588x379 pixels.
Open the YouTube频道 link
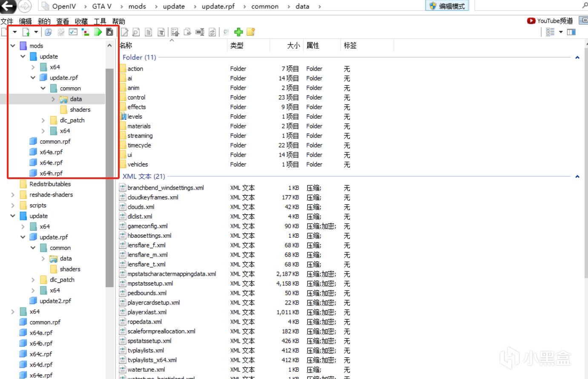550,21
